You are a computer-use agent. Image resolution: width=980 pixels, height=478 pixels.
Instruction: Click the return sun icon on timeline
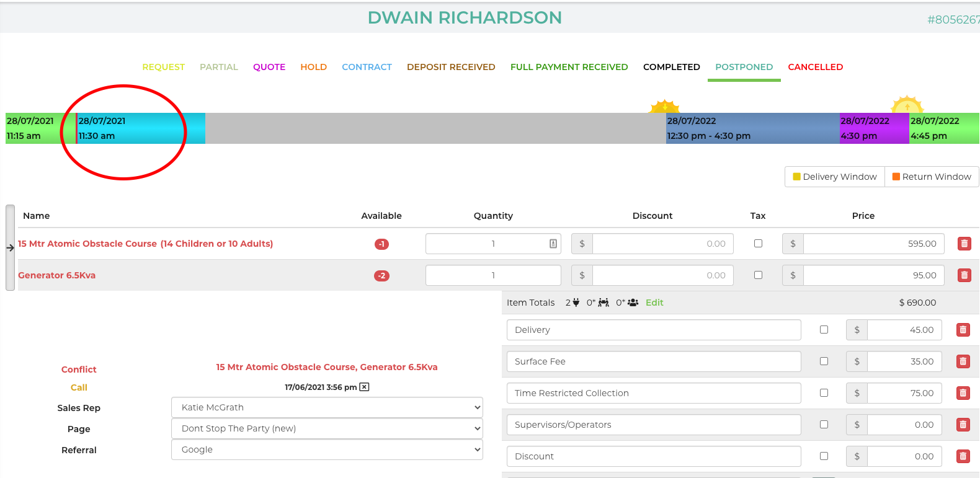907,104
